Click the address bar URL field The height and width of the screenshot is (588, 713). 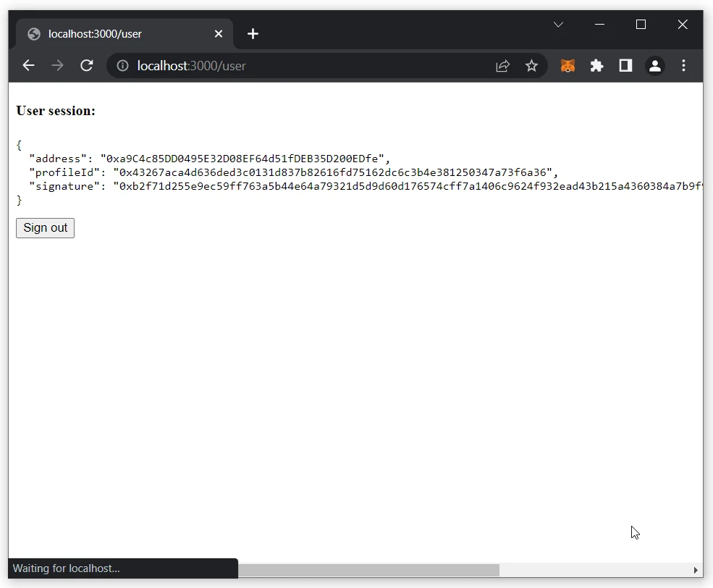[304, 66]
